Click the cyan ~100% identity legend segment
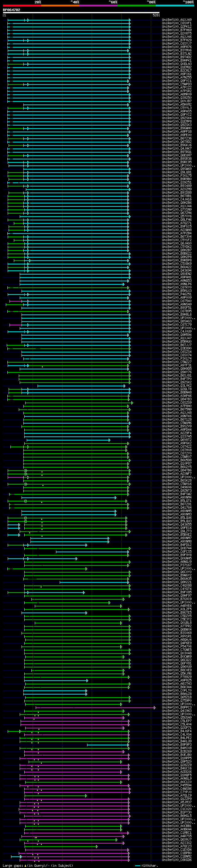This screenshot has height=868, width=197. coord(175,6)
